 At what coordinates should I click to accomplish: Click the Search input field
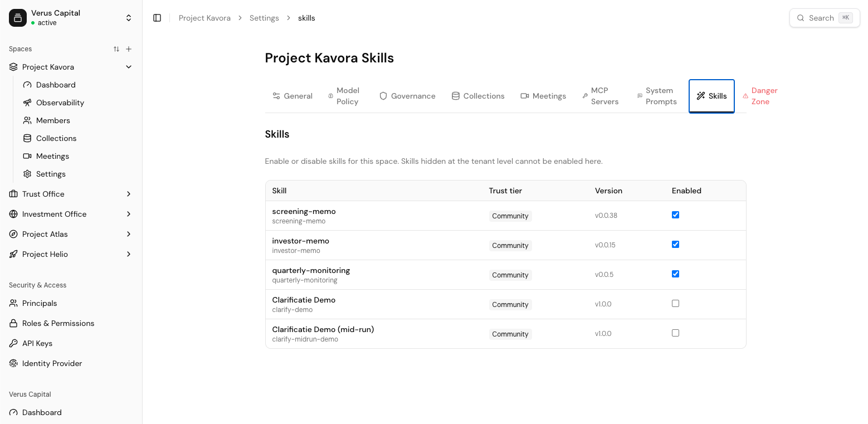(825, 18)
